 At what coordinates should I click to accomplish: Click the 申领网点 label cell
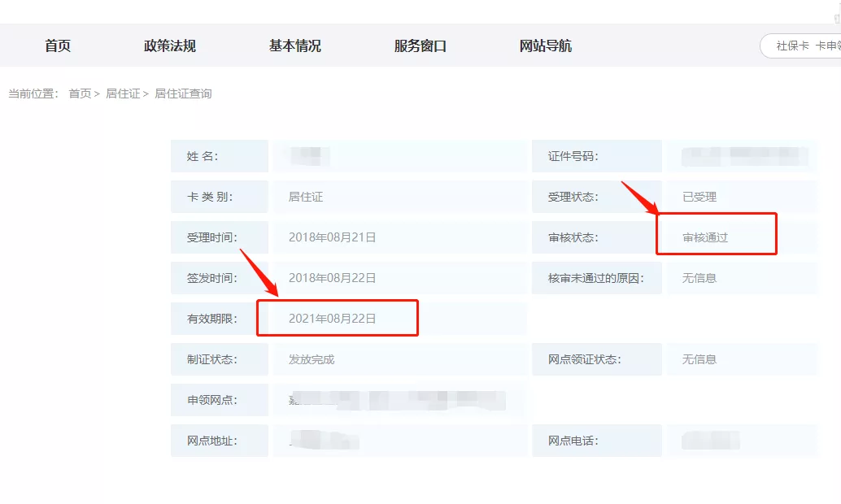tap(219, 400)
